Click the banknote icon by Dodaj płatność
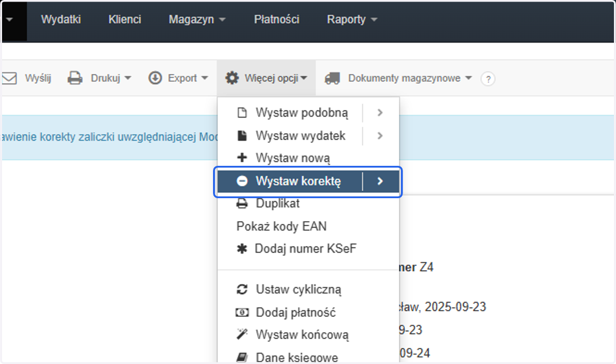This screenshot has height=364, width=616. point(242,312)
